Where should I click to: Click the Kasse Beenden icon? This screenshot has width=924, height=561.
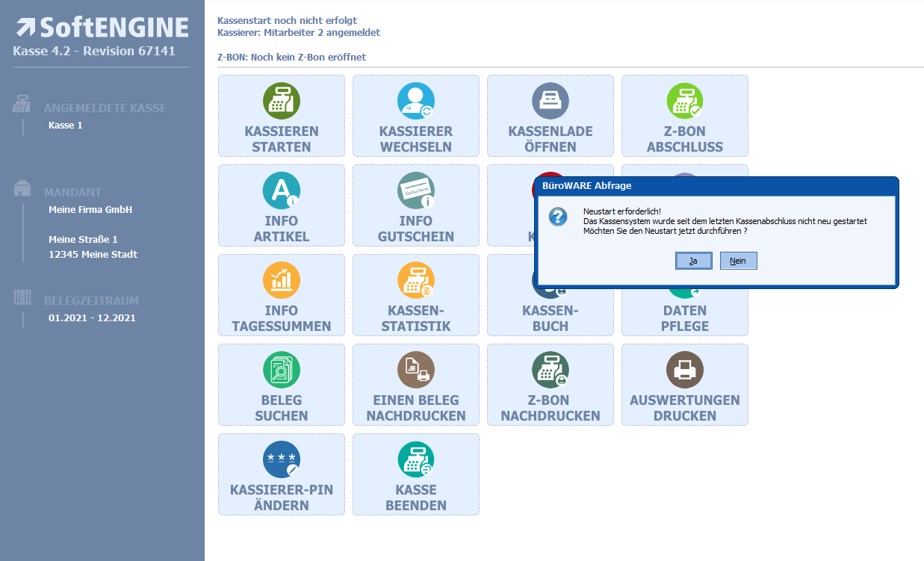(x=416, y=460)
